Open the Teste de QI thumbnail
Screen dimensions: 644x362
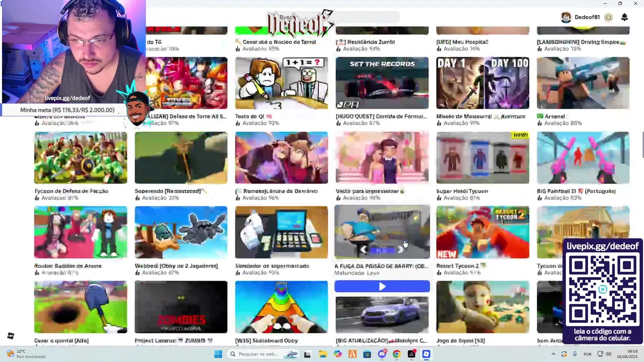(281, 83)
